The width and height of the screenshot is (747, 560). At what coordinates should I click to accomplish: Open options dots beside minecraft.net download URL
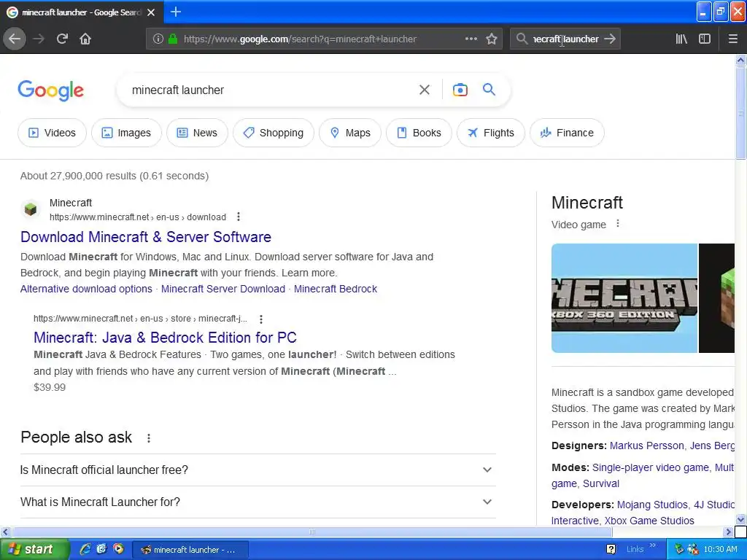pos(239,217)
